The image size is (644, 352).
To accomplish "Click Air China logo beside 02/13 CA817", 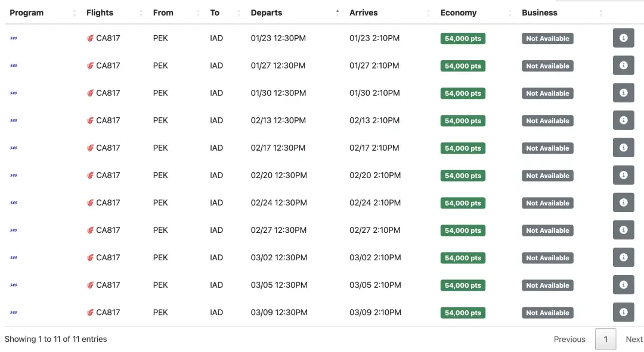I will [91, 121].
